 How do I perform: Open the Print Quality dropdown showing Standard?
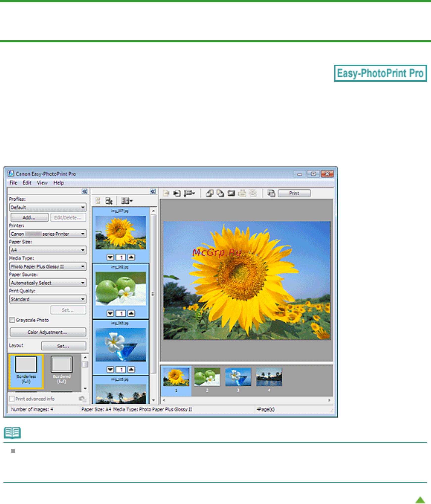[48, 299]
